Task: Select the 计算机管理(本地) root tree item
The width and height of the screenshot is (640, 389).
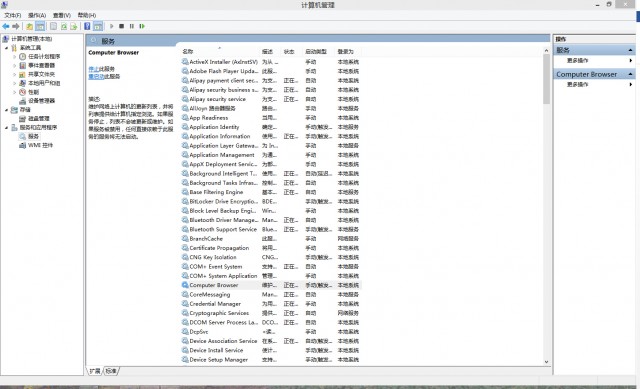Action: (31, 39)
